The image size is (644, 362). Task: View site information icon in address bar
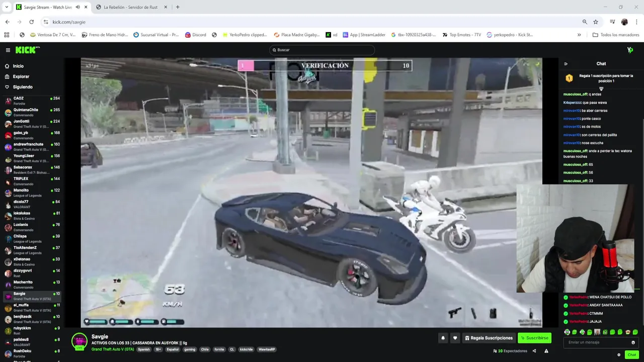tap(46, 22)
